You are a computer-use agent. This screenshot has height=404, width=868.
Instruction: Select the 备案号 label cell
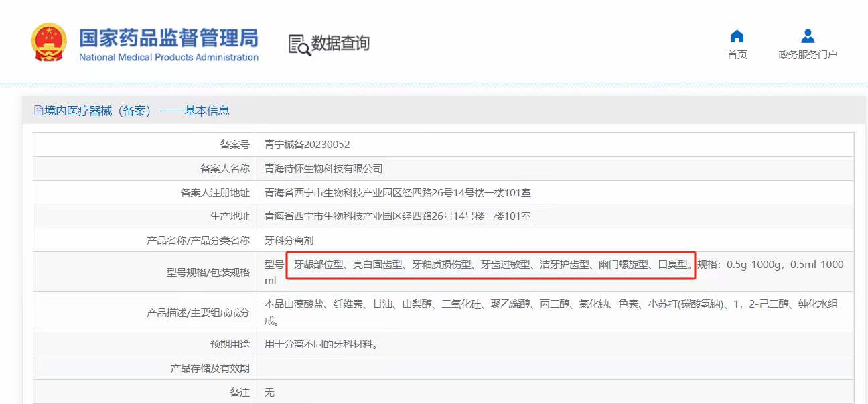145,144
